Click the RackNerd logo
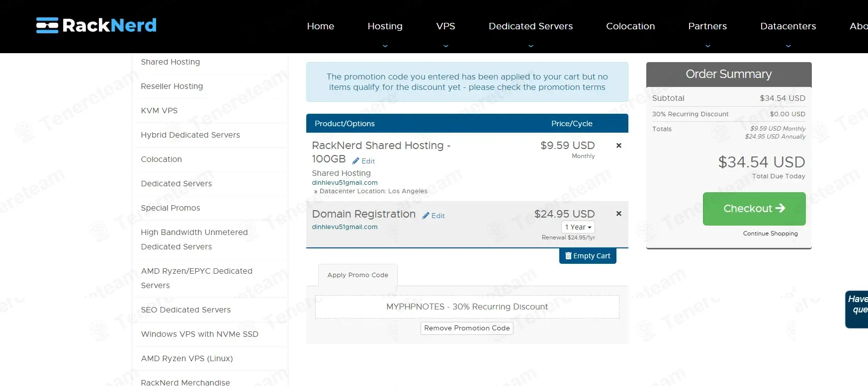 coord(96,25)
